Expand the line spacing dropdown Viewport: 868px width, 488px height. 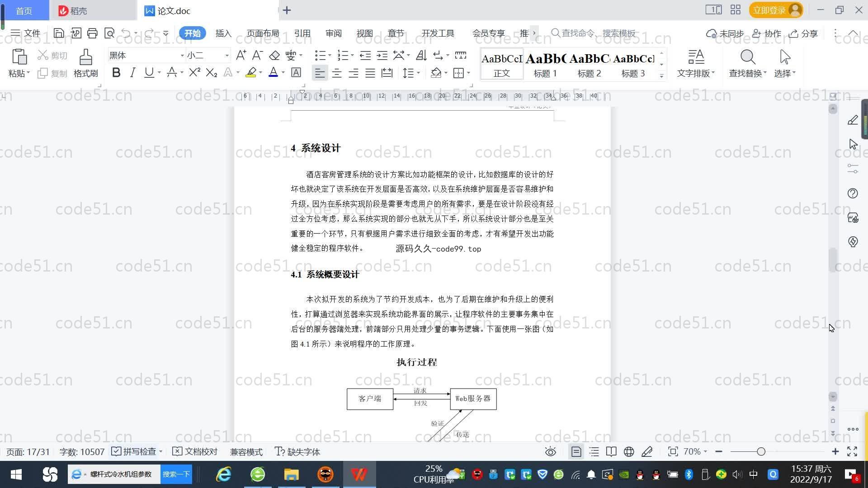419,73
